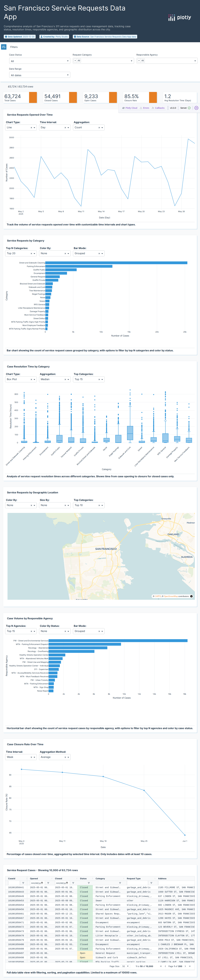Open the Caseid column filter icon
This screenshot has width=200, height=980.
click(23, 883)
